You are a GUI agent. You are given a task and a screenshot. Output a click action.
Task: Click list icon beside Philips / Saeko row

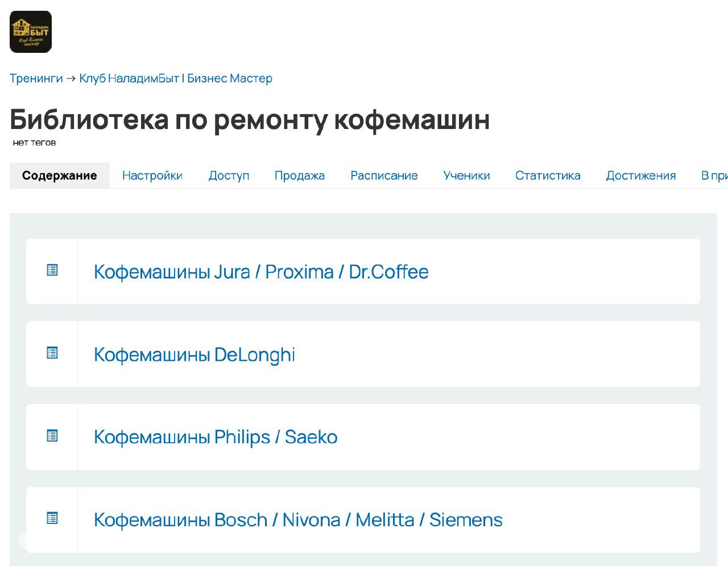(52, 436)
